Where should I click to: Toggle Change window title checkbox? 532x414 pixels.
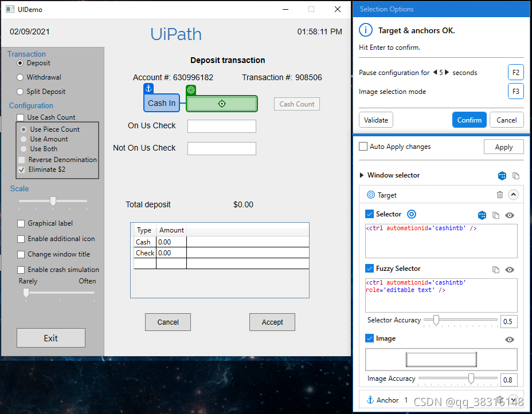click(x=21, y=254)
